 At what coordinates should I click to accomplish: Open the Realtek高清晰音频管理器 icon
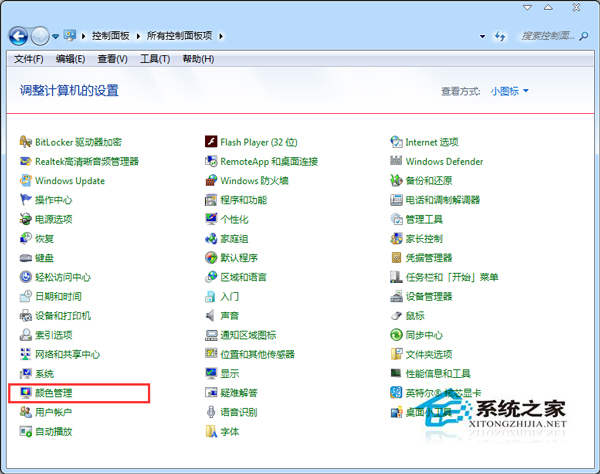coord(26,161)
